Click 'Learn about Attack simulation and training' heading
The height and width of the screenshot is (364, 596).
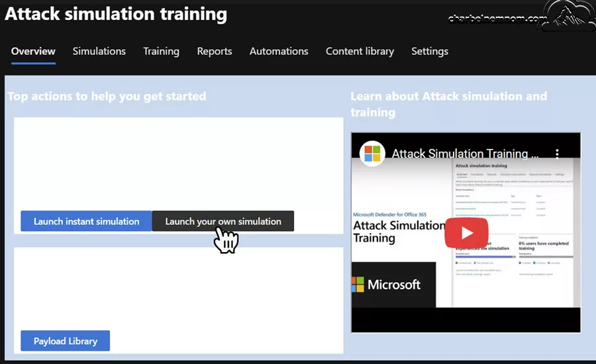click(448, 104)
